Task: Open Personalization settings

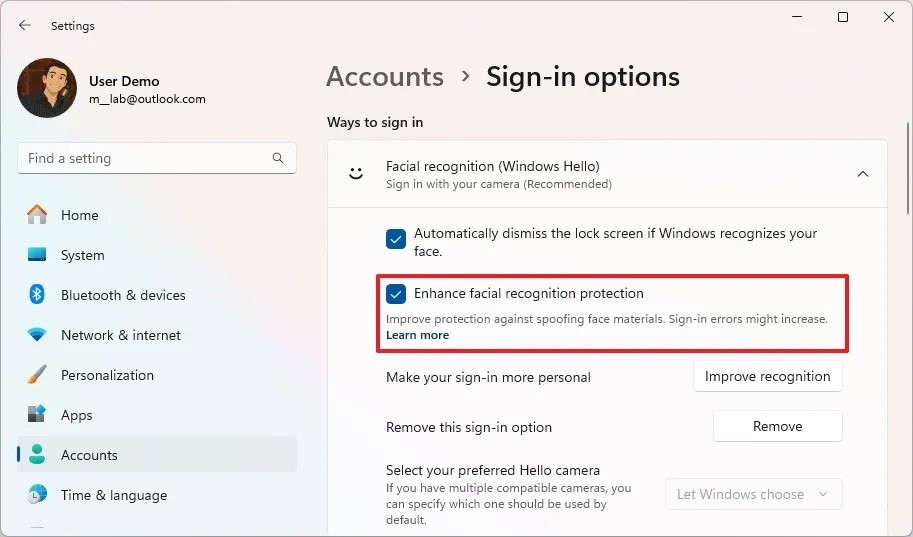Action: [x=157, y=375]
